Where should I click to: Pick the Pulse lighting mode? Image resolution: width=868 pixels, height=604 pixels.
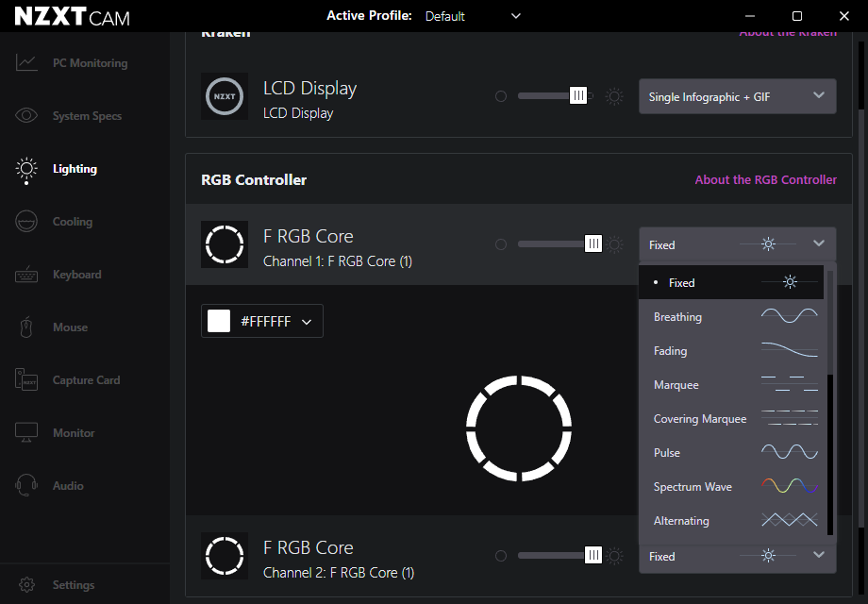pyautogui.click(x=731, y=452)
